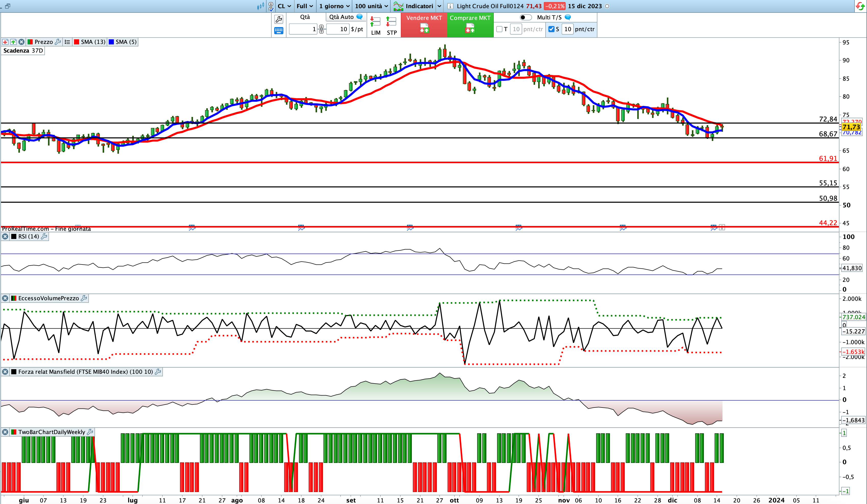Screen dimensions: 867x504
Task: Open the Full contract dropdown
Action: (x=305, y=6)
